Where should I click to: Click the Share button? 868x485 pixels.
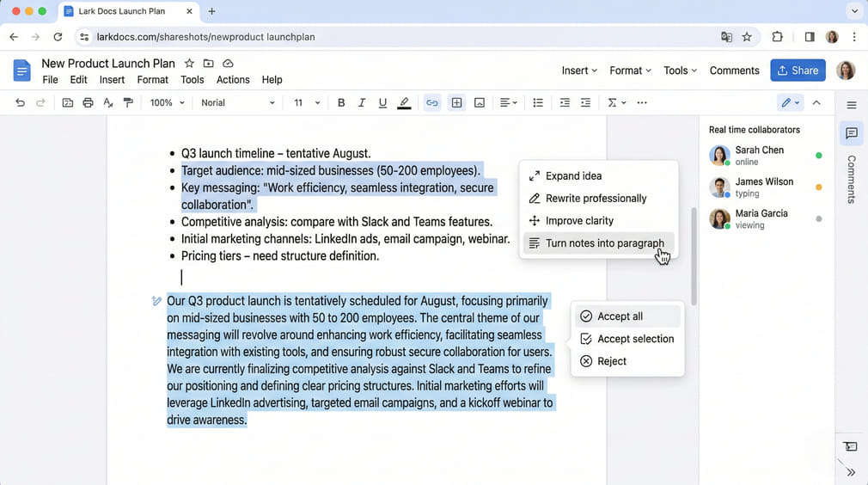(x=798, y=71)
